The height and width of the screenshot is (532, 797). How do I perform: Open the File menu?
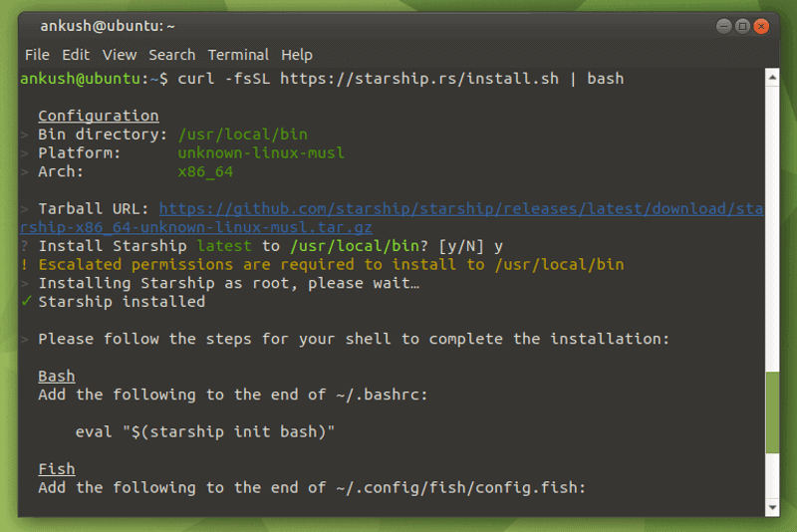(x=37, y=55)
